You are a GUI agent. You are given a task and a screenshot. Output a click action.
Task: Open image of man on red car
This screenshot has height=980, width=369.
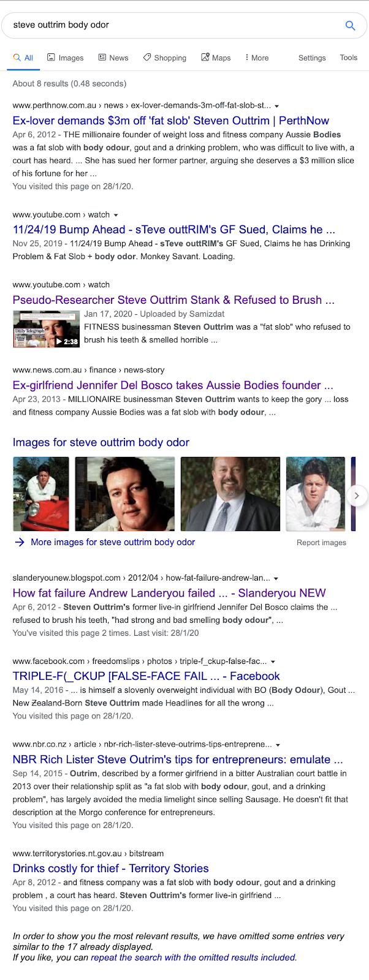[x=41, y=494]
